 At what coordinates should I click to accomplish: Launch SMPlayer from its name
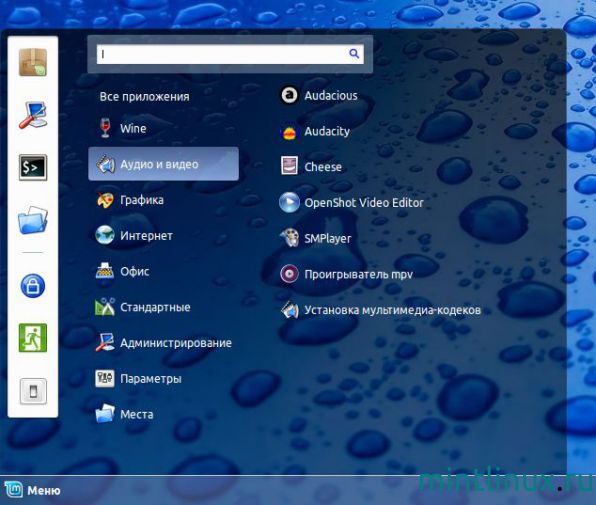pyautogui.click(x=327, y=239)
